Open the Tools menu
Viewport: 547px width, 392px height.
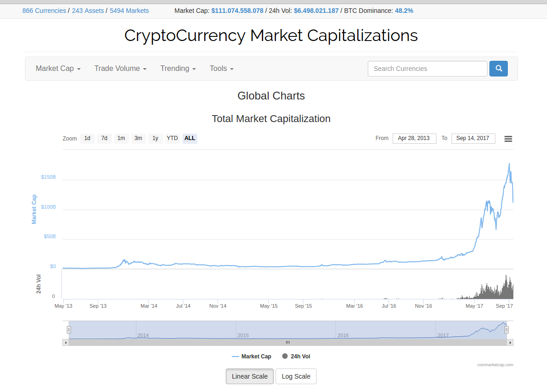(x=222, y=69)
